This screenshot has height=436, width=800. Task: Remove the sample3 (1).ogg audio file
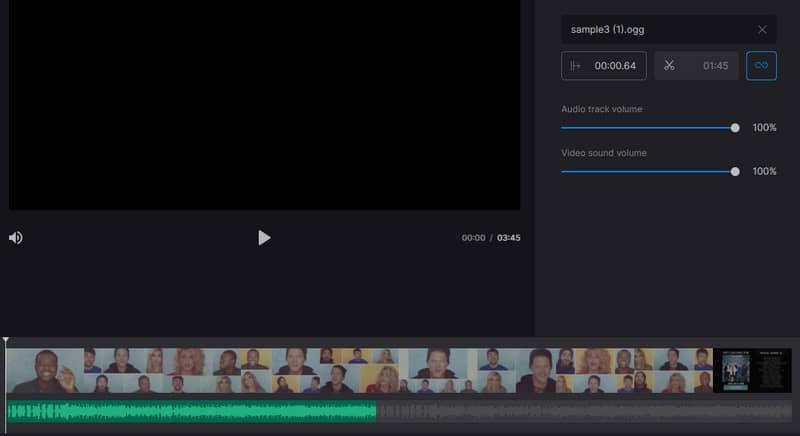pyautogui.click(x=762, y=30)
